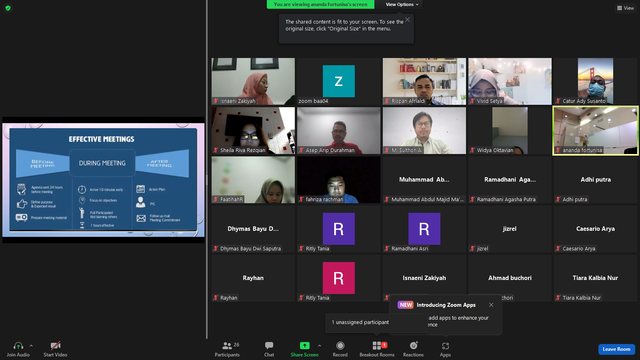The image size is (640, 360).
Task: Open the View Options dropdown
Action: click(402, 4)
